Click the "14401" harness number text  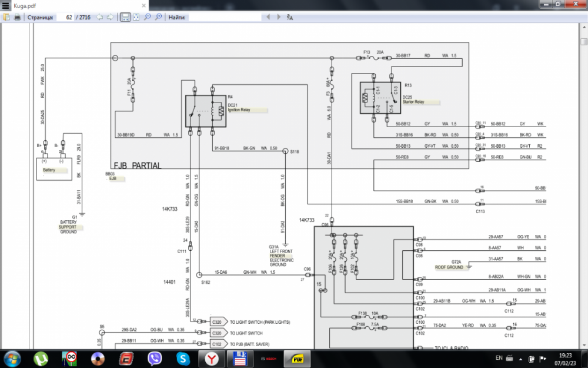coord(169,282)
